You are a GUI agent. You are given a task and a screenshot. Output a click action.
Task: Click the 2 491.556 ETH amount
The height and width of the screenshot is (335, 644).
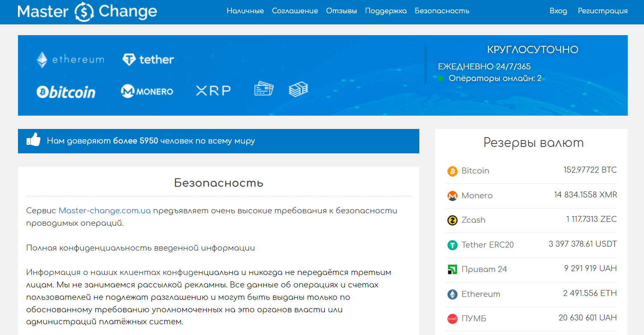(590, 293)
